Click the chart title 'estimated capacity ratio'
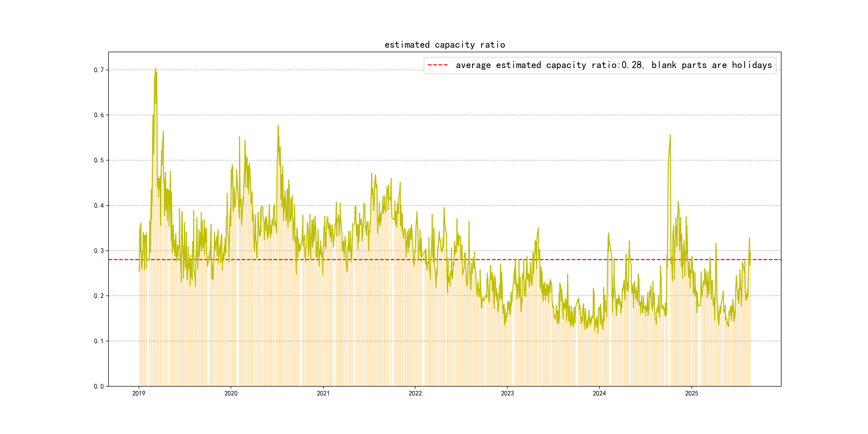 pos(444,45)
